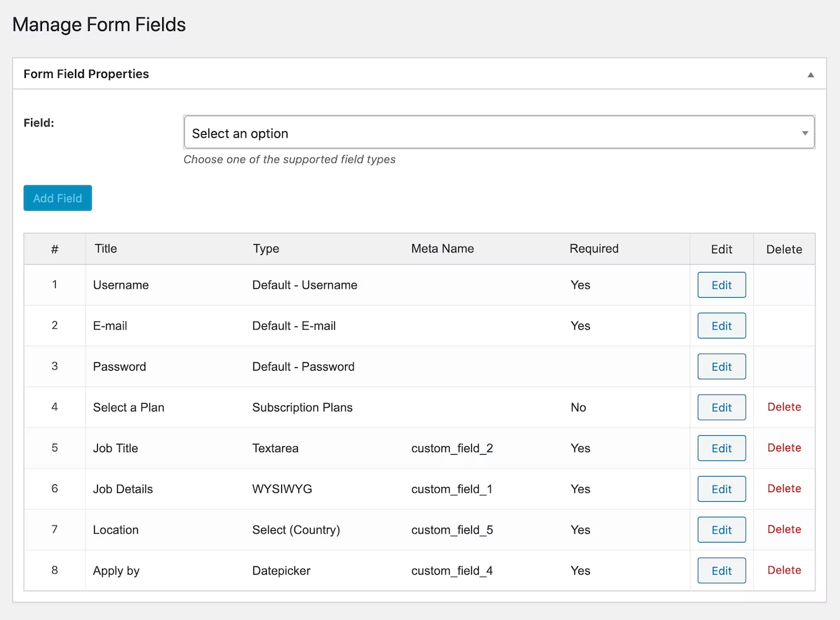The height and width of the screenshot is (620, 840).
Task: Edit the Job Details field
Action: (721, 489)
